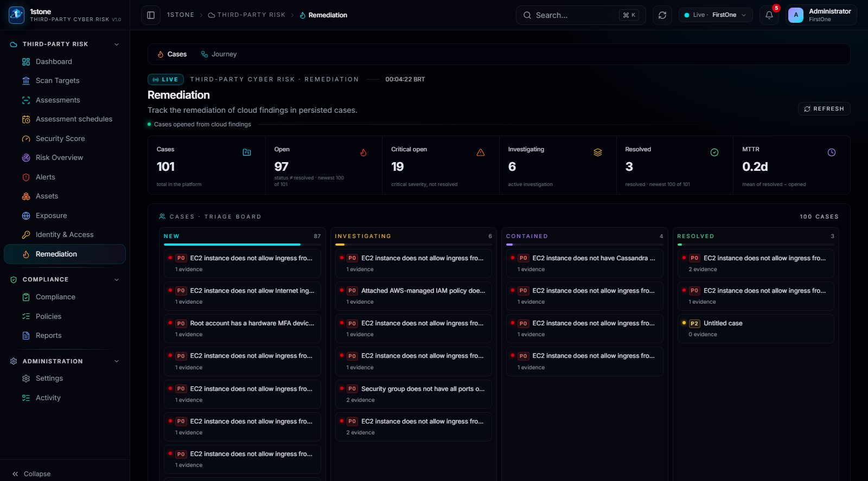Switch to the Cases tab
The width and height of the screenshot is (868, 481).
click(x=172, y=54)
